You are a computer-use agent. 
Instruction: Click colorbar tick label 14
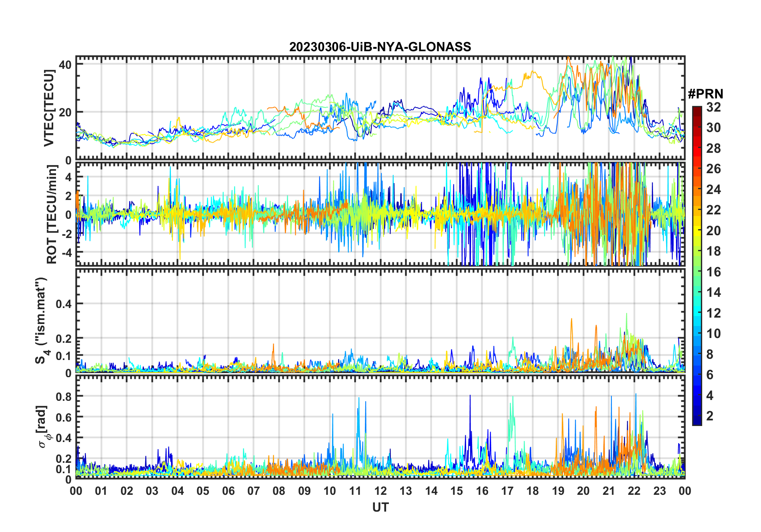[714, 292]
